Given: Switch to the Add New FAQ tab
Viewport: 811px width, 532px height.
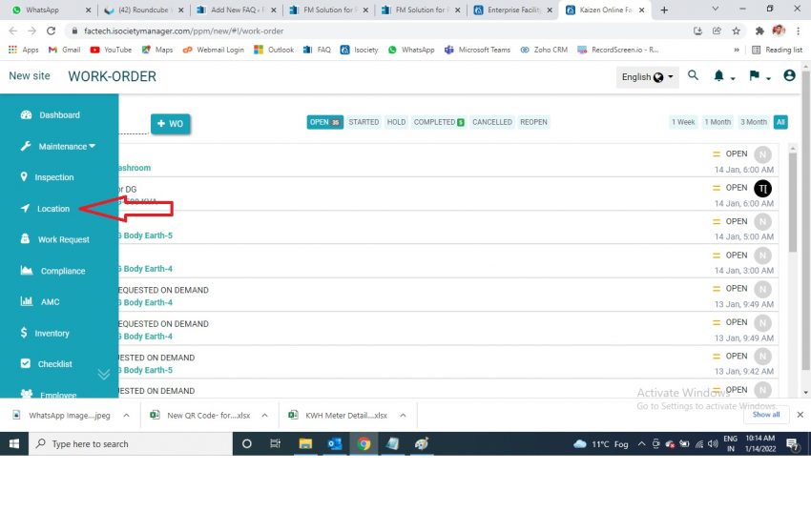Looking at the screenshot, I should (x=238, y=10).
